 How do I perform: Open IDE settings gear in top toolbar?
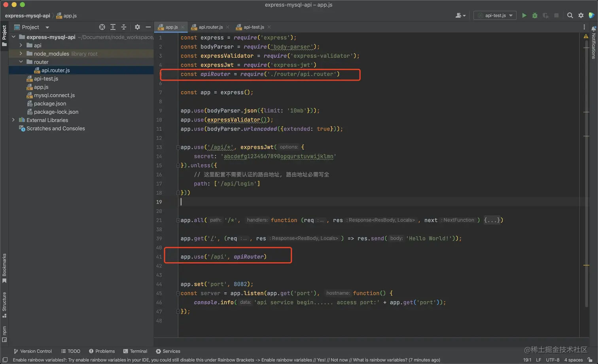coord(581,15)
